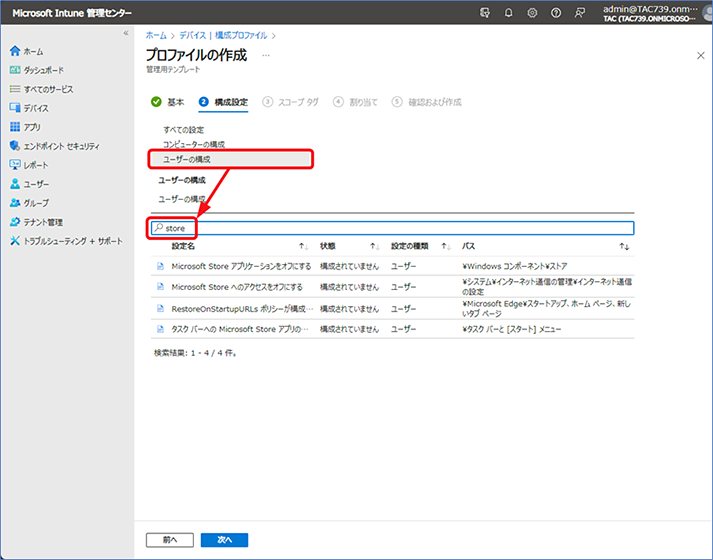Open Endpoint Security shield icon
The height and width of the screenshot is (560, 713).
15,146
